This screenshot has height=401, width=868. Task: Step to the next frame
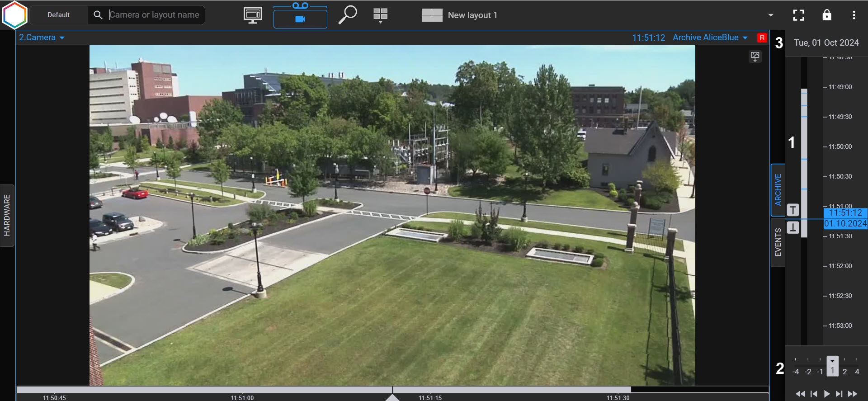click(839, 394)
